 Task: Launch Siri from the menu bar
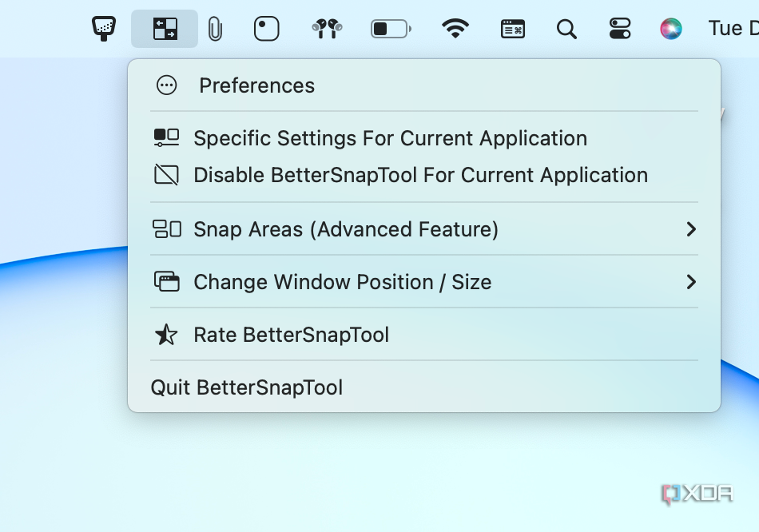671,29
